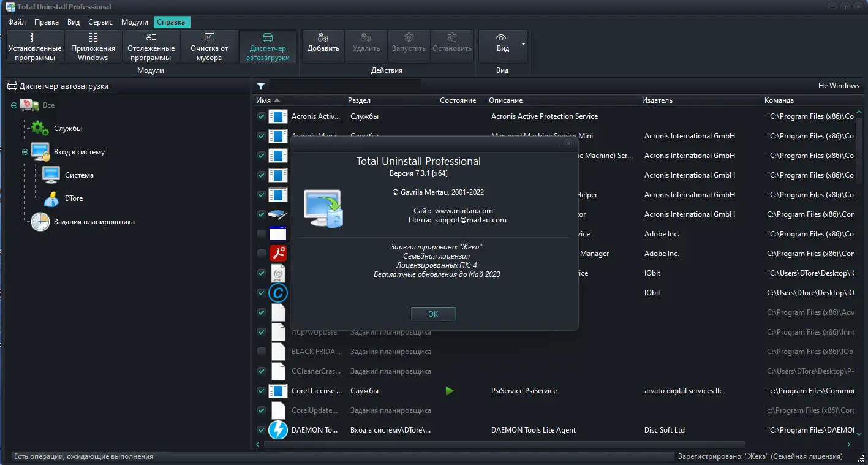Click the Corel License service icon
The height and width of the screenshot is (465, 868).
click(x=278, y=391)
